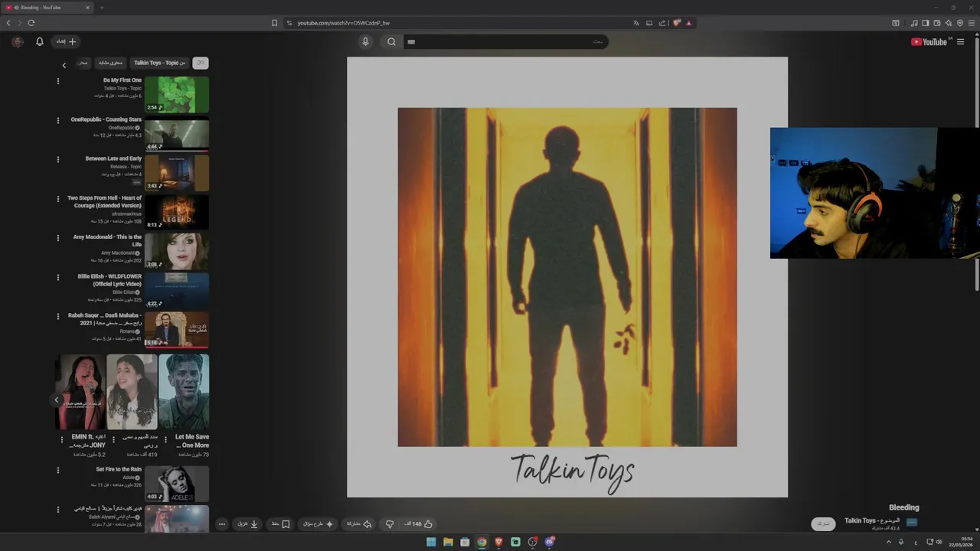Screen dimensions: 980x551
Task: Start voice search with the microphone icon
Action: tap(365, 42)
